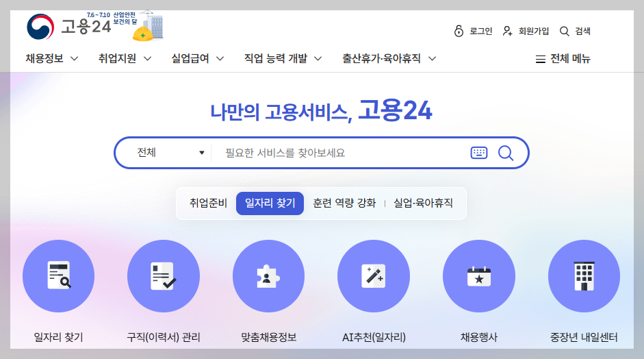Click the 검색 text link in header
The width and height of the screenshot is (644, 359).
coord(583,32)
